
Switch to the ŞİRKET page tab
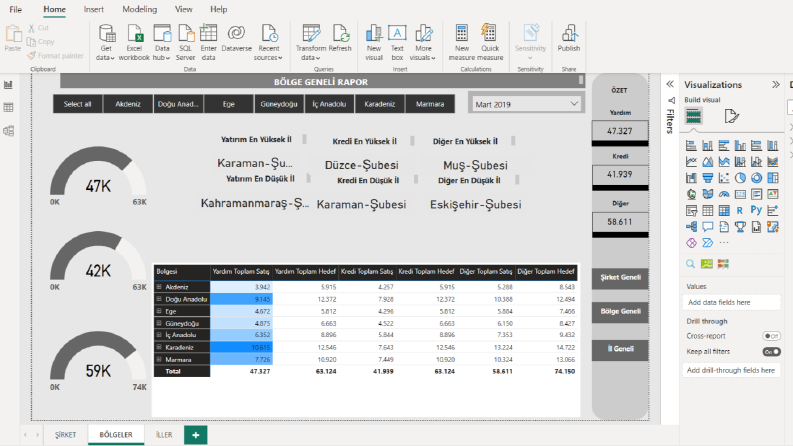pyautogui.click(x=66, y=434)
